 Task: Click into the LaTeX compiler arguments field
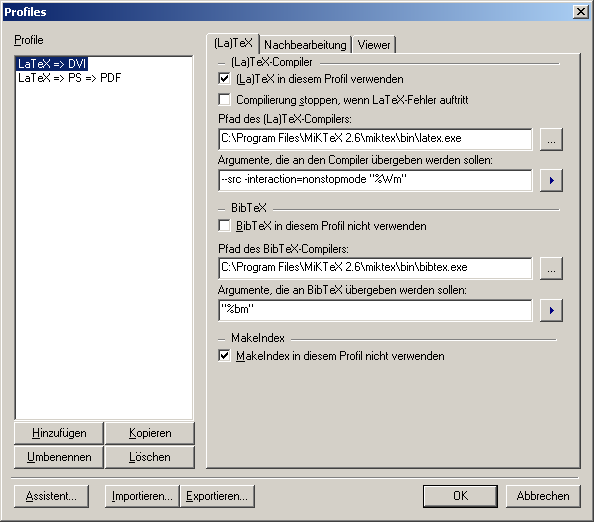pyautogui.click(x=375, y=180)
